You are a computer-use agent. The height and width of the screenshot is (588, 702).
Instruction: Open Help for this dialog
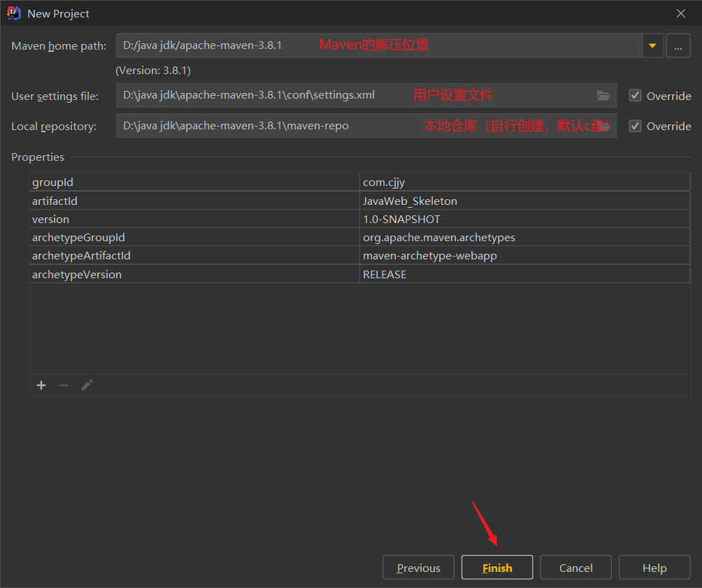click(654, 568)
